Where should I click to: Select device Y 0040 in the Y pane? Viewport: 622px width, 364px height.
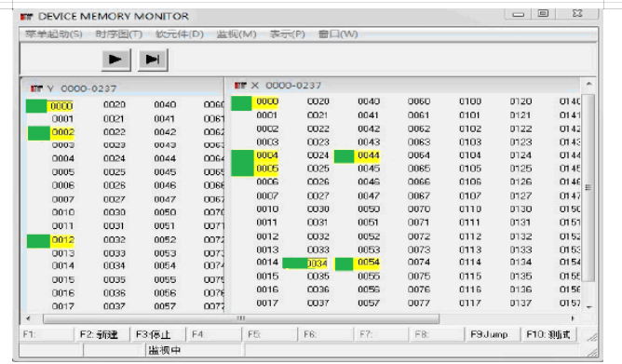click(165, 104)
